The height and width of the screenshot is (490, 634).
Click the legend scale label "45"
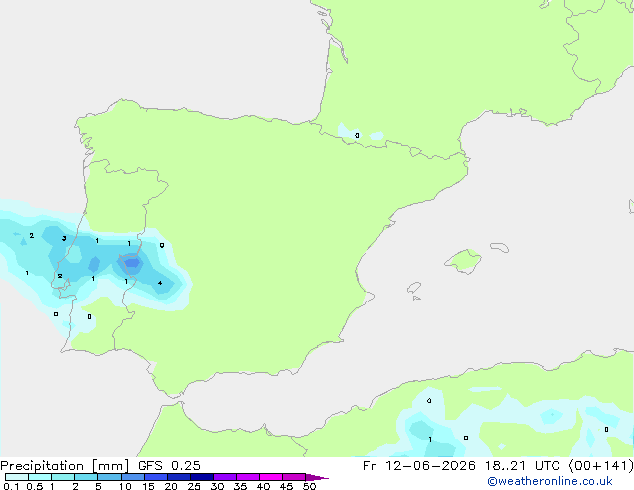coord(286,486)
